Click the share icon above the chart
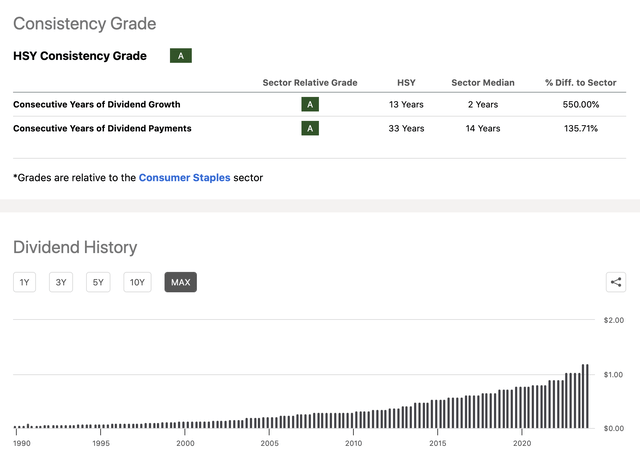 tap(616, 282)
